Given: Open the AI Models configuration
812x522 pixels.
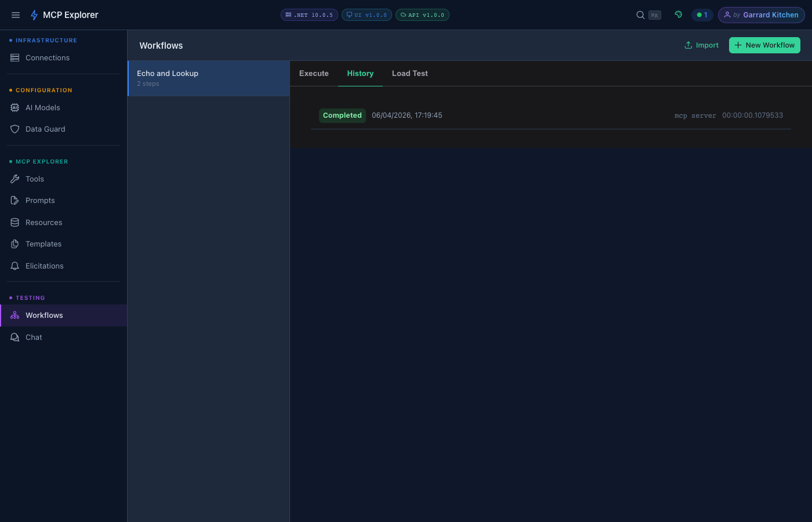Looking at the screenshot, I should tap(42, 107).
